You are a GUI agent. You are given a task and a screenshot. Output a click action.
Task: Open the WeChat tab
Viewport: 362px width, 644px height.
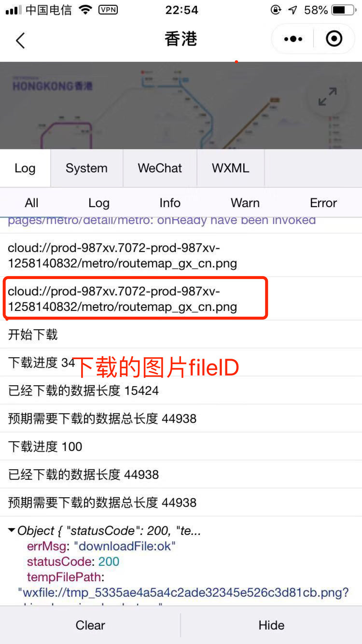click(160, 168)
